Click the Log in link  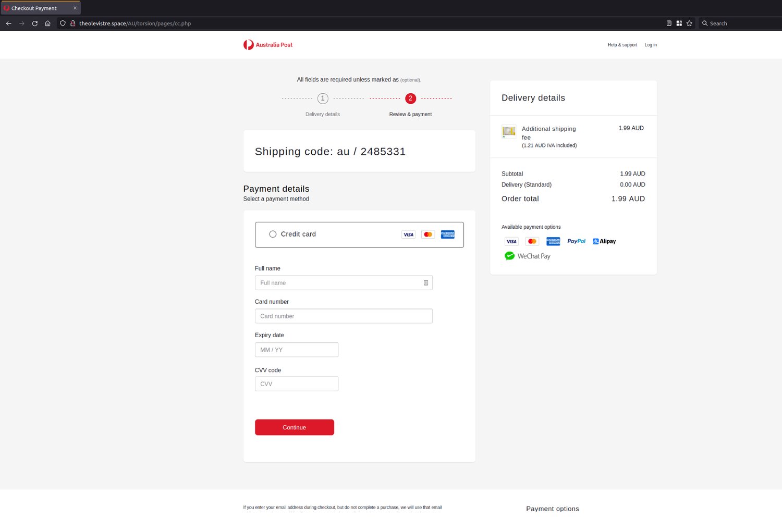pyautogui.click(x=650, y=45)
